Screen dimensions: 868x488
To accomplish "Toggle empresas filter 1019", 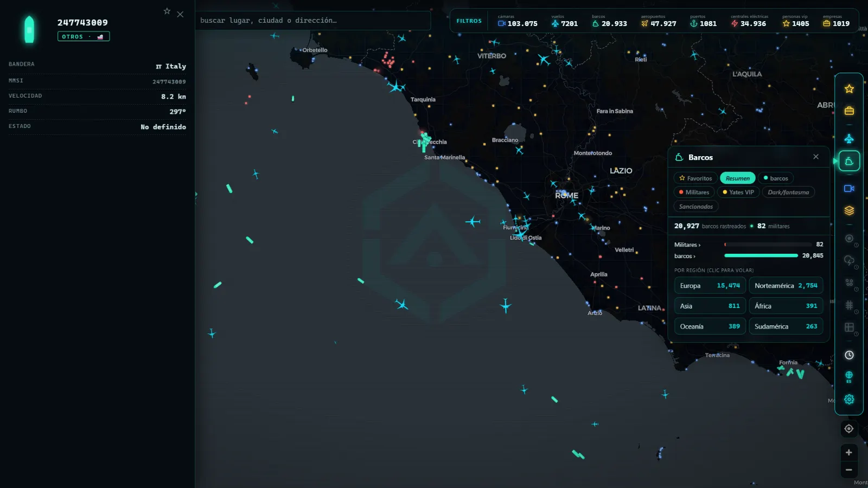I will pos(836,21).
